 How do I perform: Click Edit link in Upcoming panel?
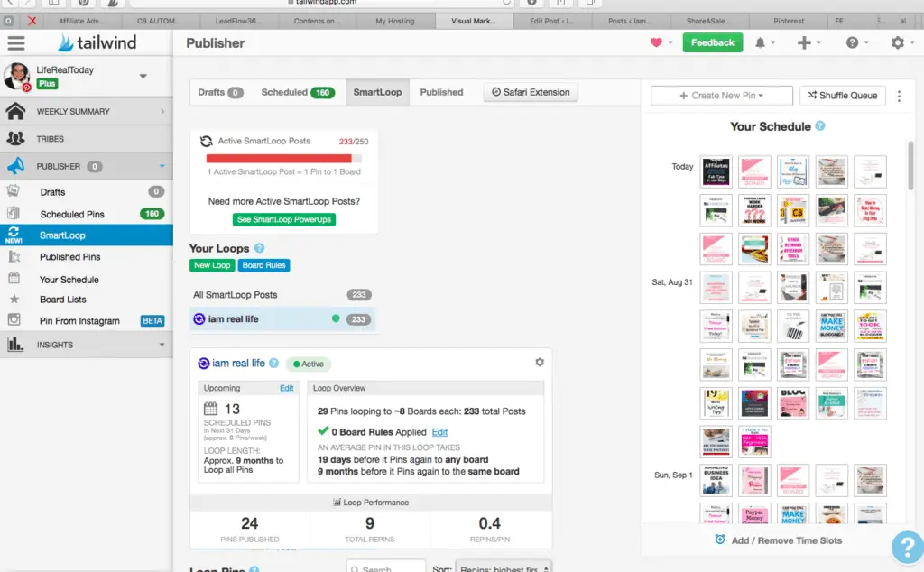pos(286,388)
